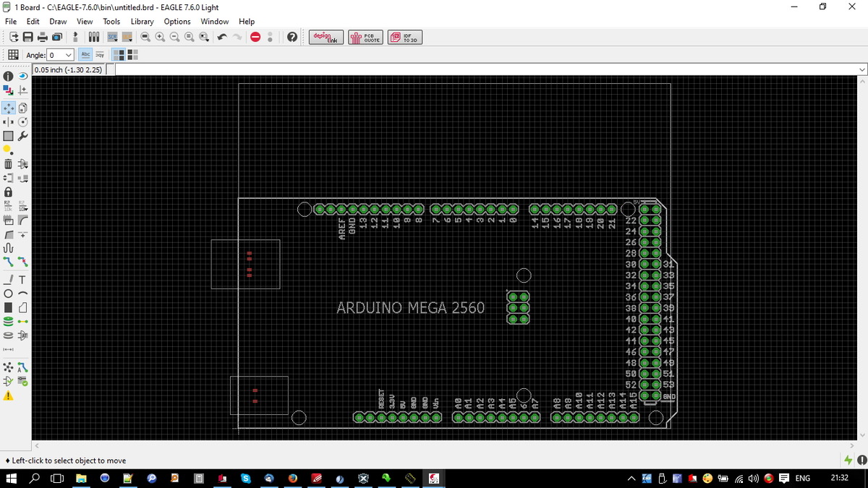Open the Autorouter tool
The width and height of the screenshot is (868, 488).
(22, 369)
